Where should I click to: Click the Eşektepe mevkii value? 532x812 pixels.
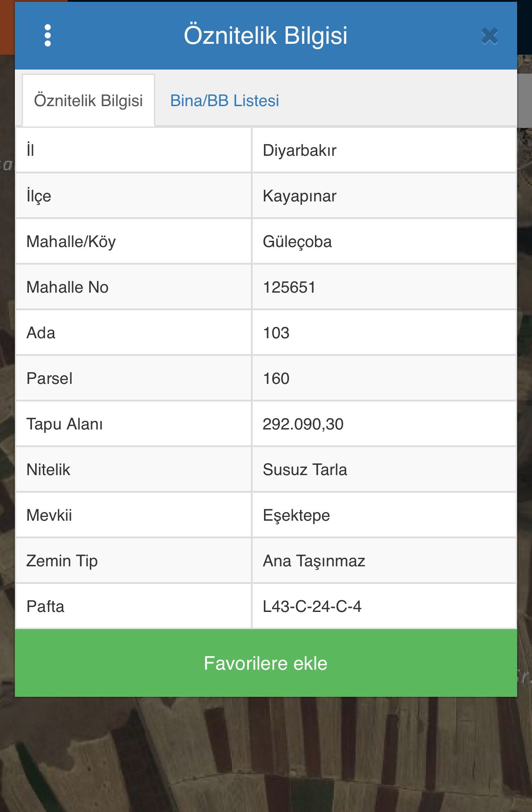[384, 515]
